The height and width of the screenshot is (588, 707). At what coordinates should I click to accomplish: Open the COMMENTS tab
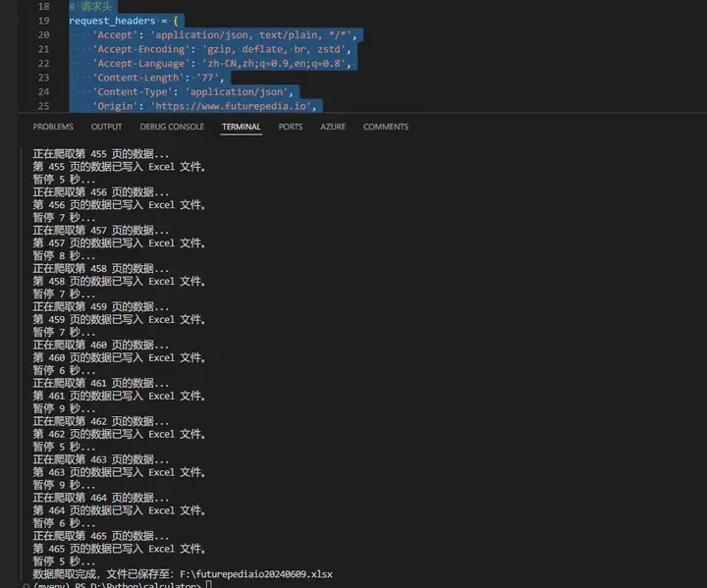click(386, 127)
